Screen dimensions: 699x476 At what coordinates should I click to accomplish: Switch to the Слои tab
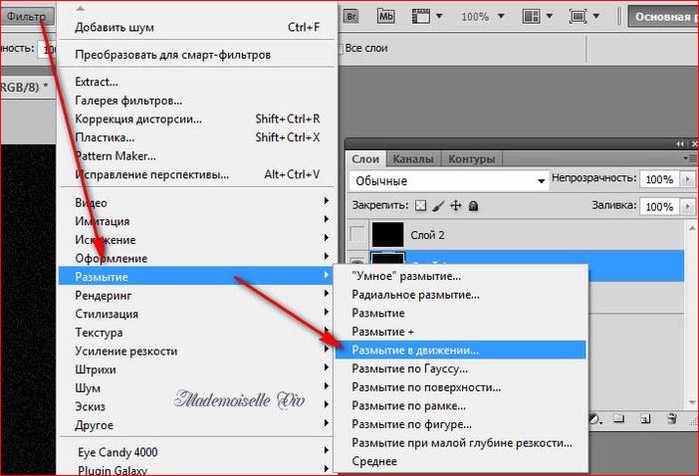pyautogui.click(x=366, y=159)
